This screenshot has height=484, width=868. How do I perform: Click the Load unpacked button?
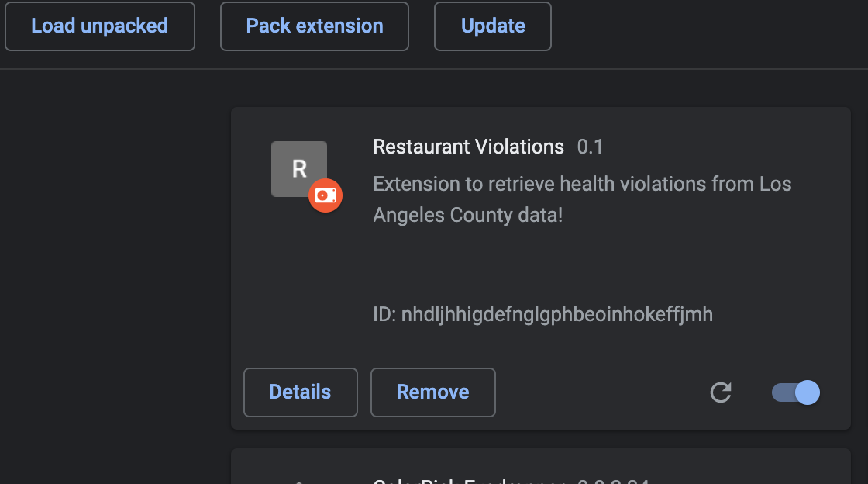point(99,26)
